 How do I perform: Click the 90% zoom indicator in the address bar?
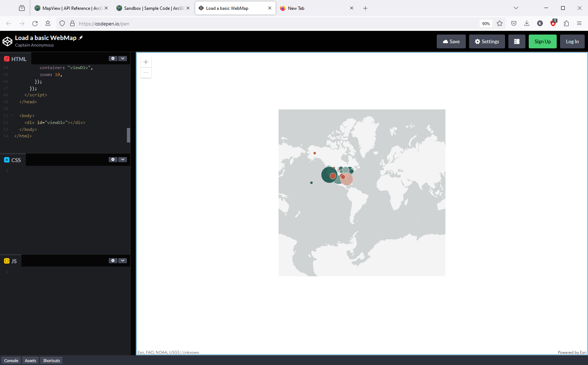click(x=486, y=23)
